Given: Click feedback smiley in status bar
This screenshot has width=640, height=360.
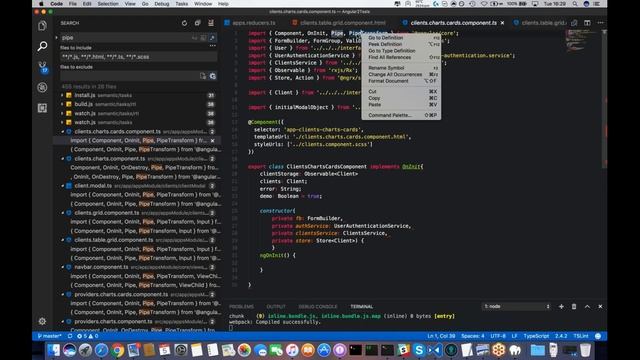Looking at the screenshot, I should tap(598, 336).
